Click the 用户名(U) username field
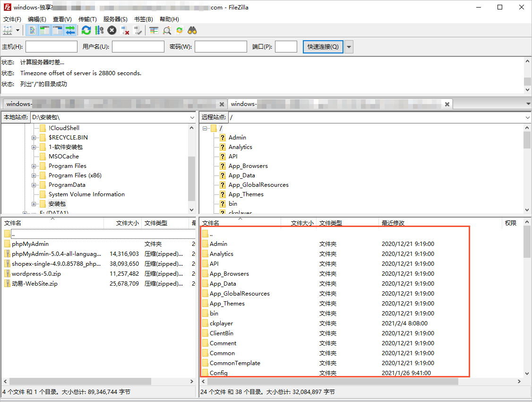The width and height of the screenshot is (532, 402). pyautogui.click(x=138, y=46)
